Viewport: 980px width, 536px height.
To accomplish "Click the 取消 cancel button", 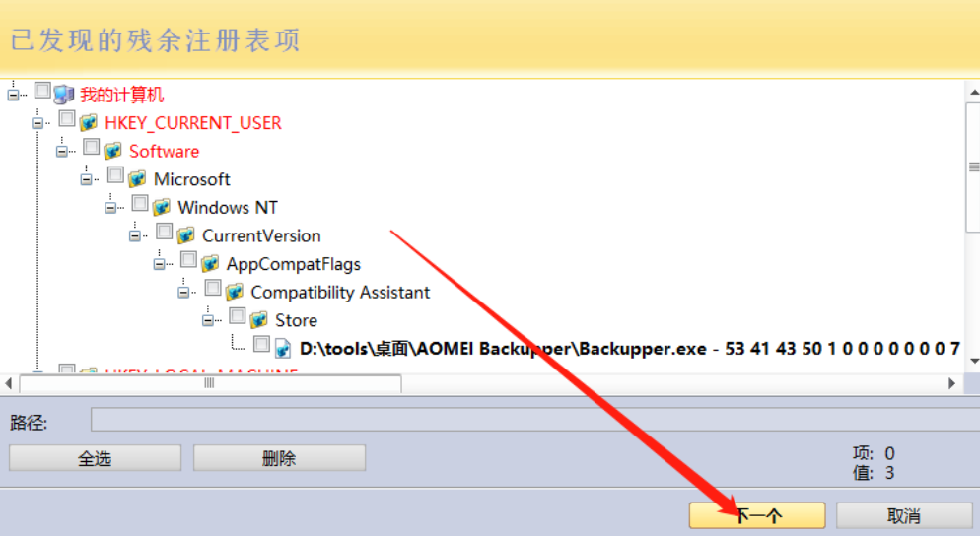I will 904,515.
